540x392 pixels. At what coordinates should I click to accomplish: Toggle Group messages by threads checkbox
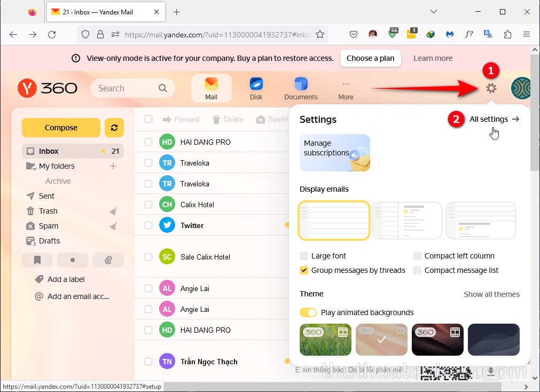coord(304,270)
